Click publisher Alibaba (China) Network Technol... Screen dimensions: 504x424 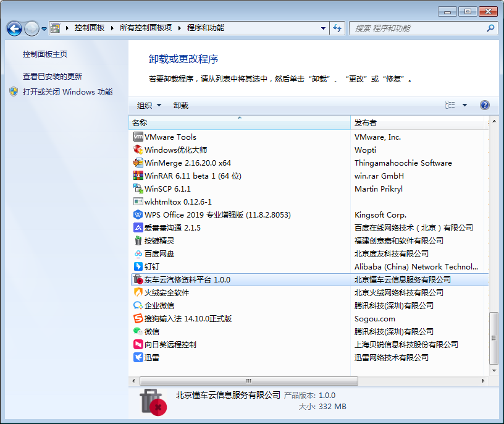click(416, 266)
